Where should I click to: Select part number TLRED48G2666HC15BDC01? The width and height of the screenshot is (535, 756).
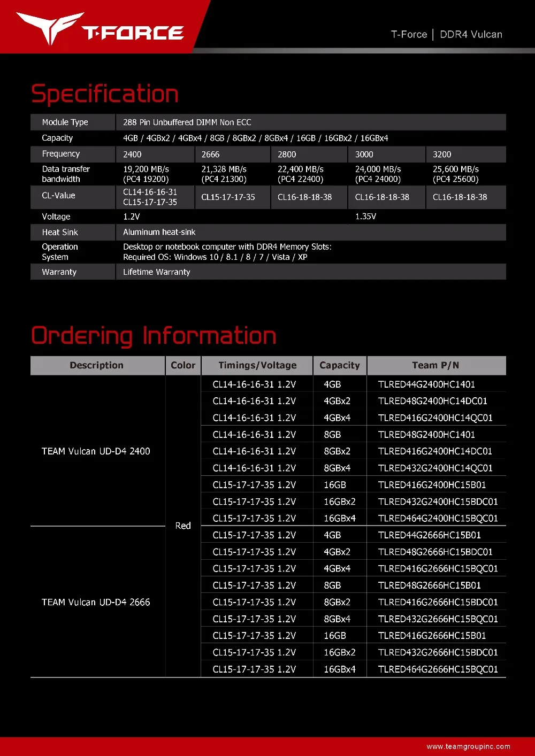point(435,552)
